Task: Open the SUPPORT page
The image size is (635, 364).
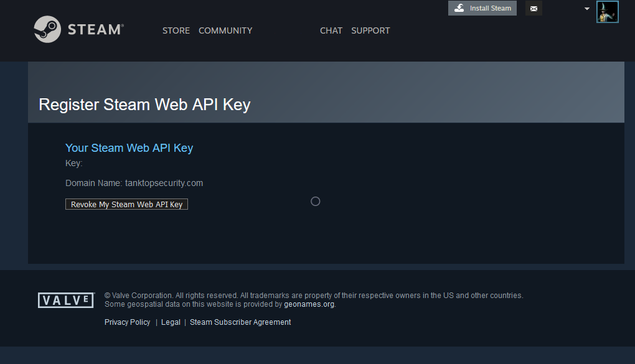Action: pos(370,30)
